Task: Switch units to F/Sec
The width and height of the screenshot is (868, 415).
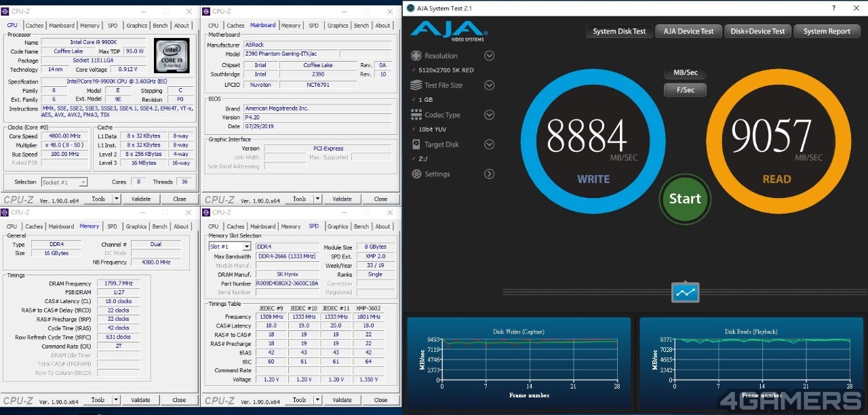Action: pyautogui.click(x=685, y=90)
